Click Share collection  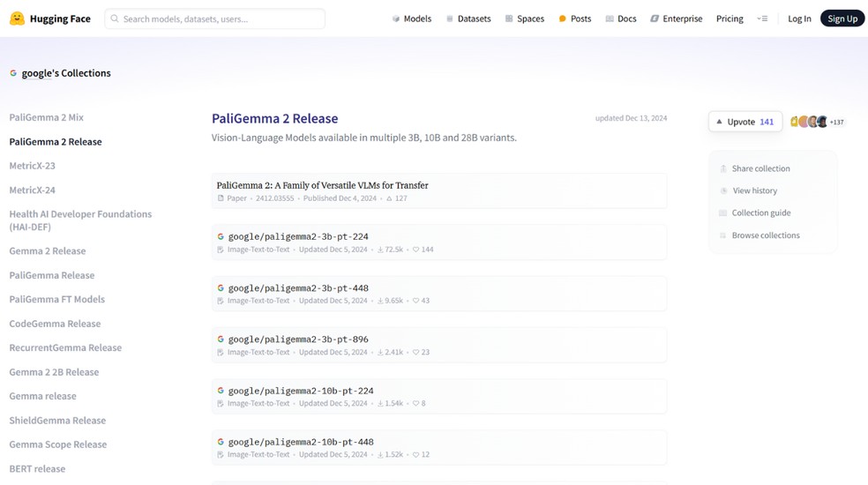(755, 168)
